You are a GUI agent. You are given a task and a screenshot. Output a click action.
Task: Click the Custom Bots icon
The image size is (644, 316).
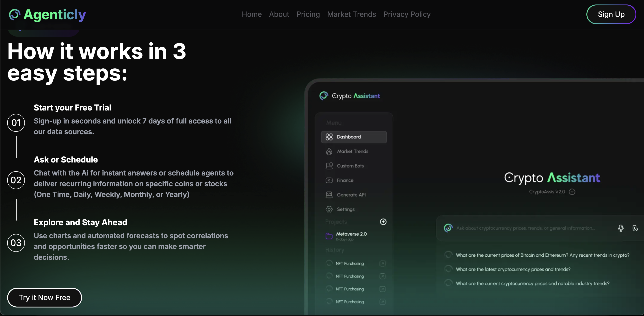[x=329, y=166]
